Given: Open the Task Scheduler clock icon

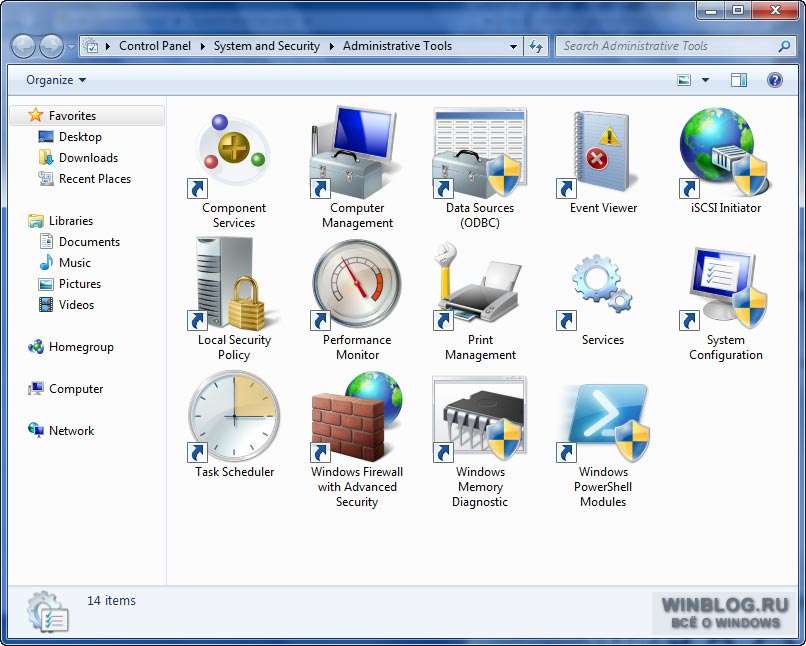Looking at the screenshot, I should (x=234, y=416).
